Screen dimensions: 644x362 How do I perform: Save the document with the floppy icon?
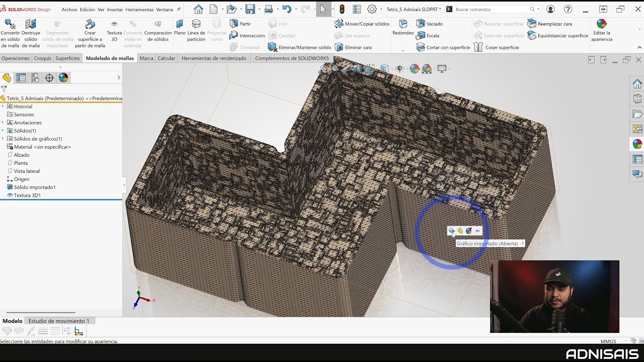[250, 9]
